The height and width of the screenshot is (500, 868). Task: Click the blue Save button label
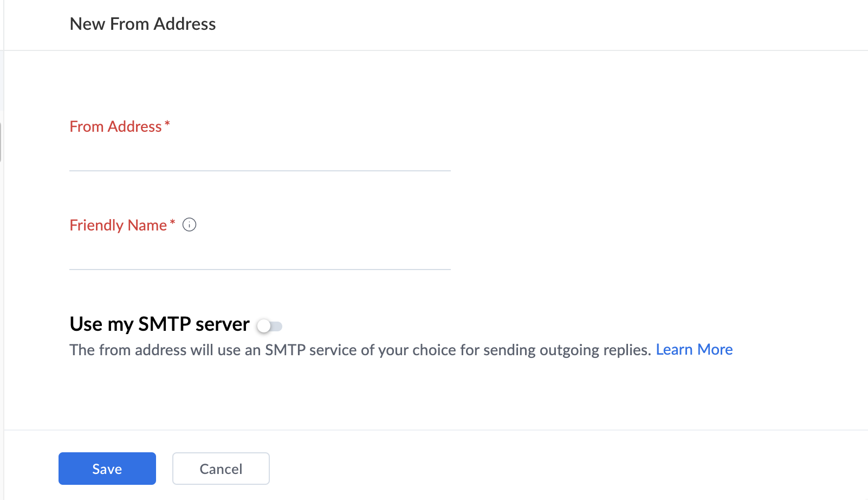tap(107, 469)
